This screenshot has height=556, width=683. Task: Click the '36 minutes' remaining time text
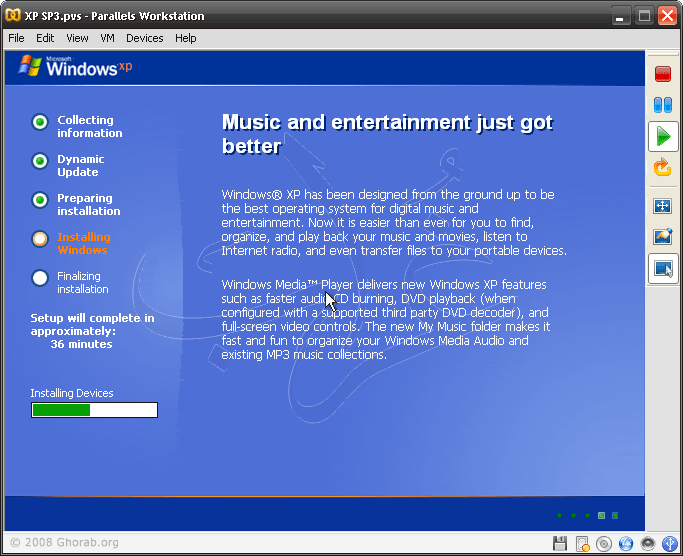(x=81, y=344)
